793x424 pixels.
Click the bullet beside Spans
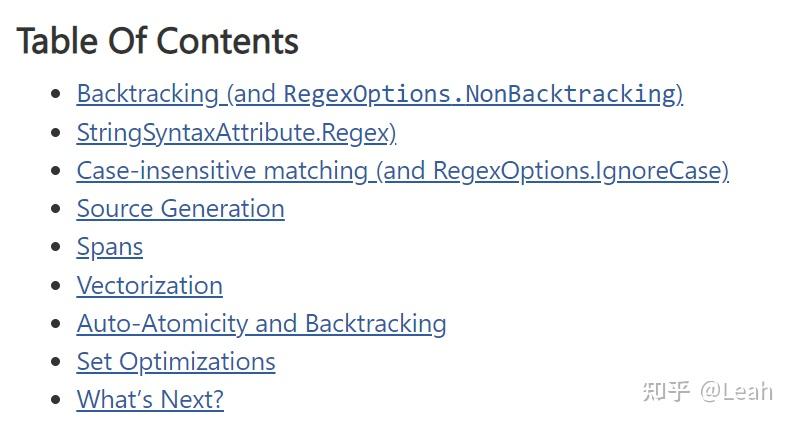click(56, 247)
